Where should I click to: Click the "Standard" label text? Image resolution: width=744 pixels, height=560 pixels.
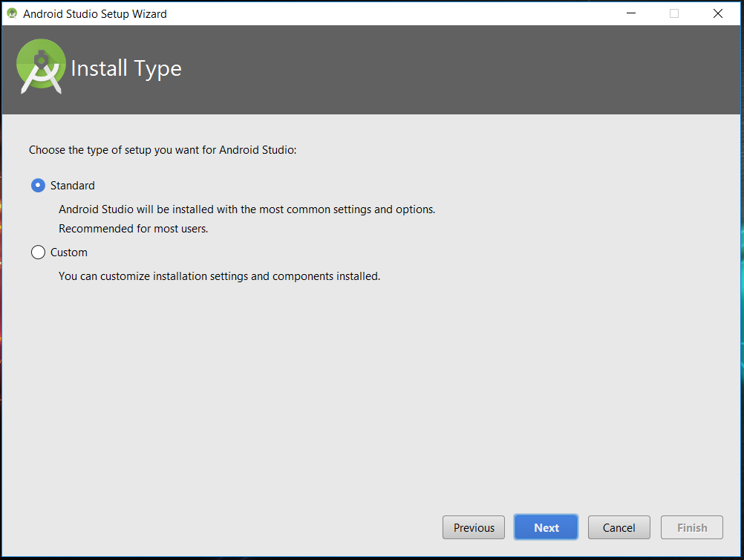coord(73,186)
